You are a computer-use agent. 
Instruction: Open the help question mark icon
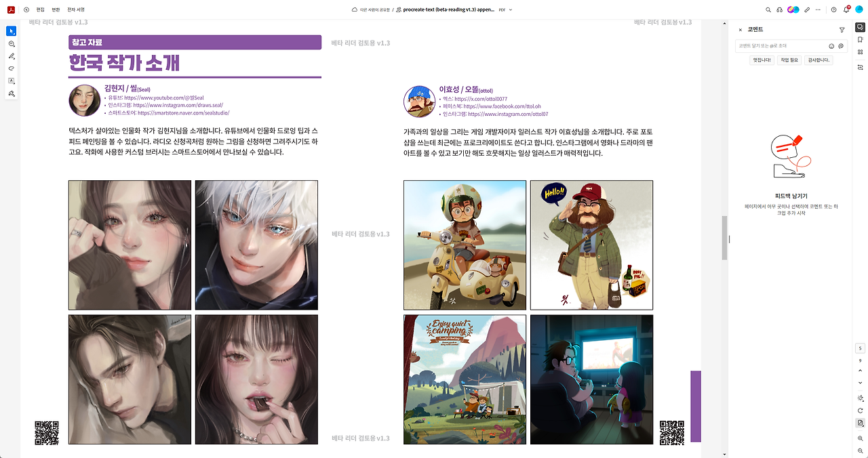(x=834, y=9)
